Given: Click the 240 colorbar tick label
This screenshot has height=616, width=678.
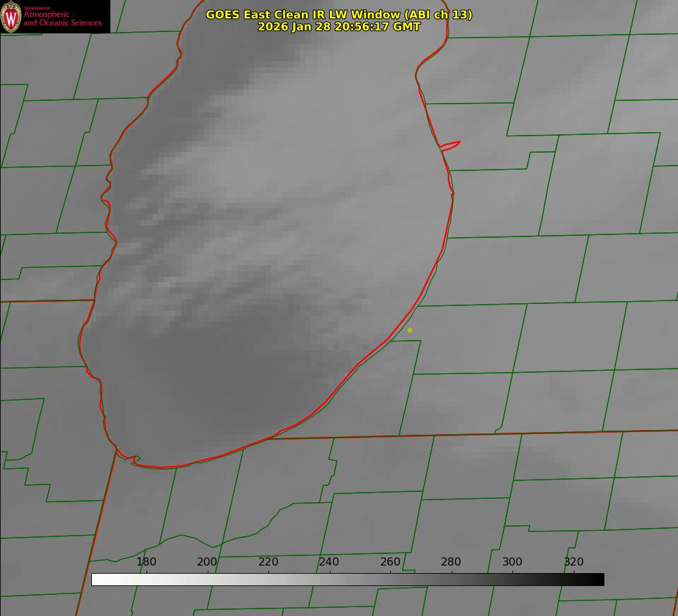Looking at the screenshot, I should tap(329, 562).
